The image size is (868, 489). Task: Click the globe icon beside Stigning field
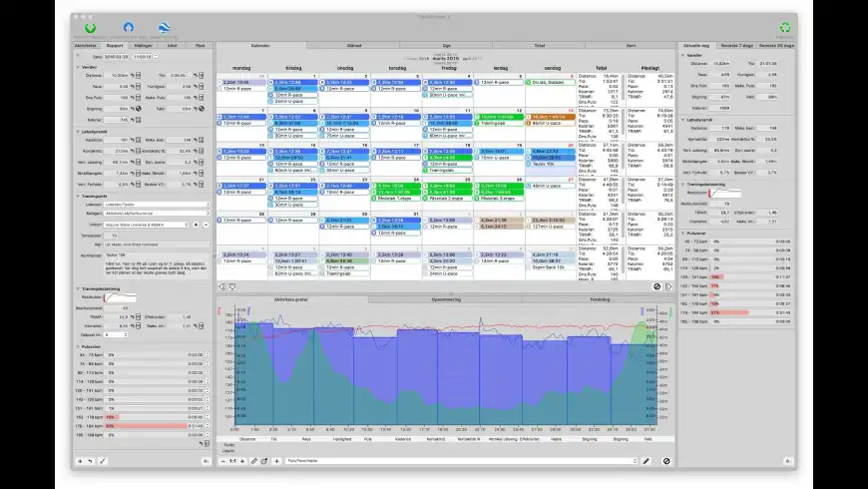pos(139,109)
